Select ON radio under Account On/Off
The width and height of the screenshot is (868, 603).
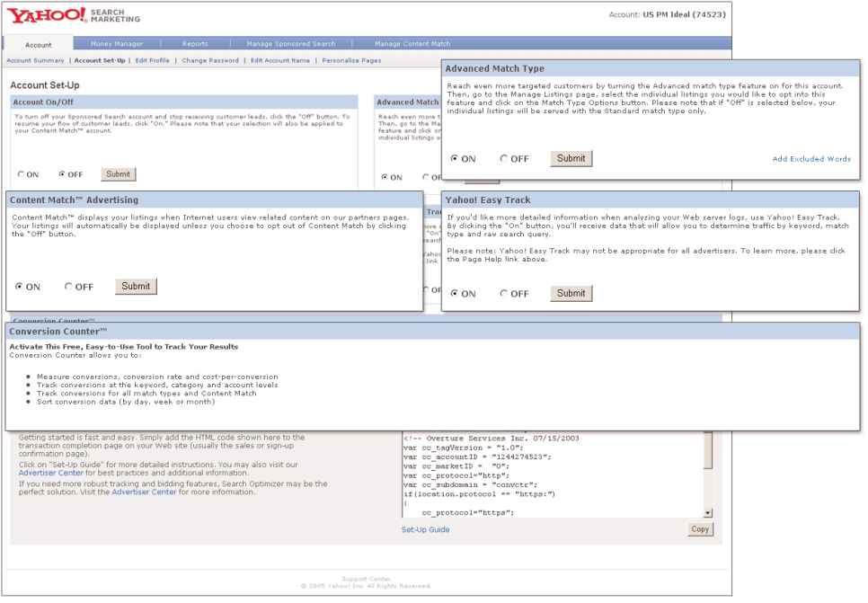21,174
